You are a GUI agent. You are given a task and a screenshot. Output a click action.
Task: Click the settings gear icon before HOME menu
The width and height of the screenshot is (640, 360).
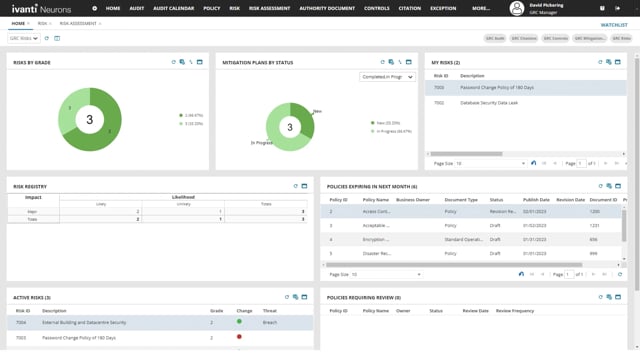(94, 8)
